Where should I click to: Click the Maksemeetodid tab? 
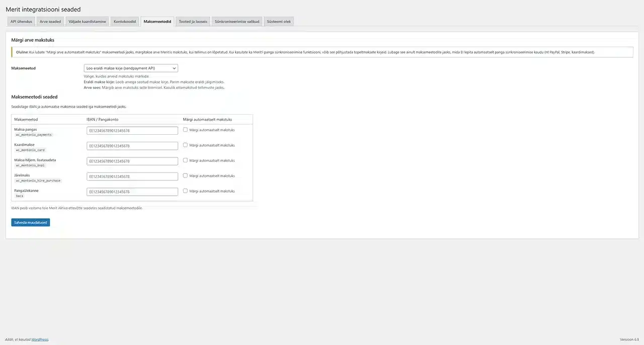157,22
